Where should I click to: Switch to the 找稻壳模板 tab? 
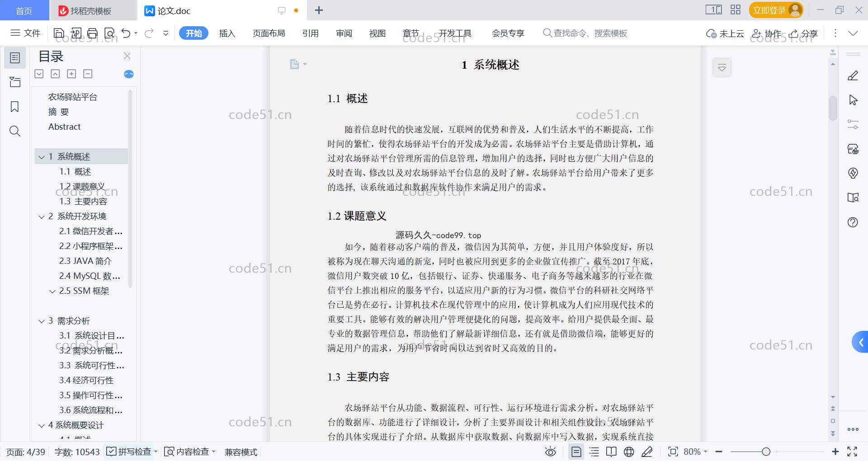click(x=92, y=10)
